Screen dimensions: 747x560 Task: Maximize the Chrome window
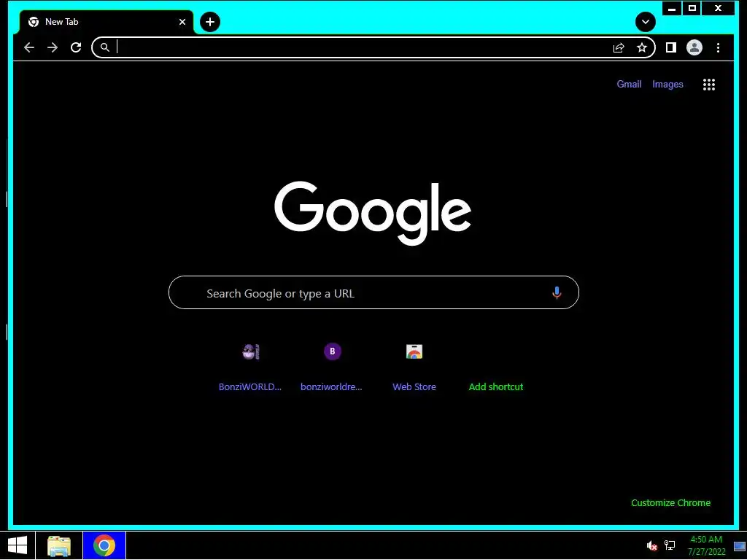(692, 8)
